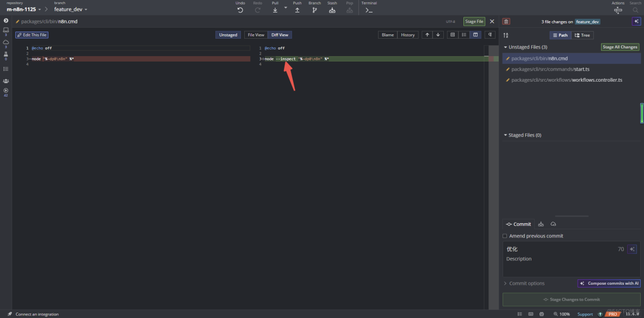Sort files alphabetically icon
The image size is (644, 318).
(506, 35)
